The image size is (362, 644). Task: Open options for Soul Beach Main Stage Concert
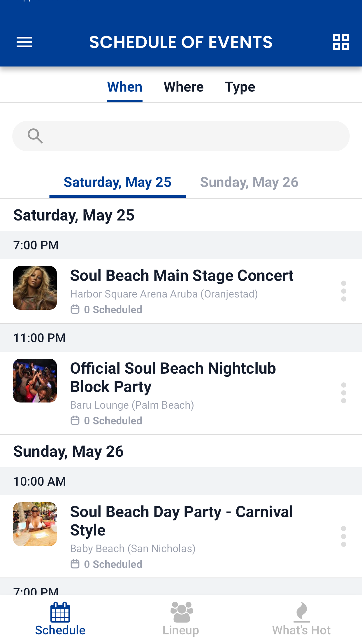tap(344, 291)
